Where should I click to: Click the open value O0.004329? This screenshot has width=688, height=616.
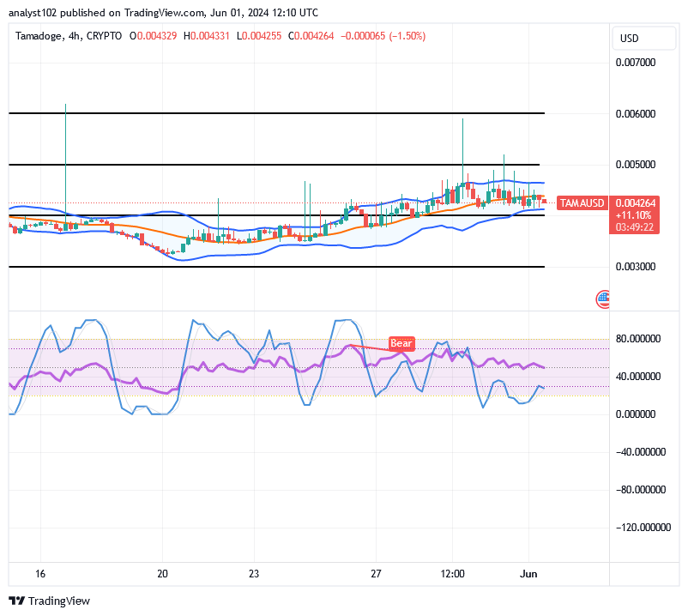[154, 36]
